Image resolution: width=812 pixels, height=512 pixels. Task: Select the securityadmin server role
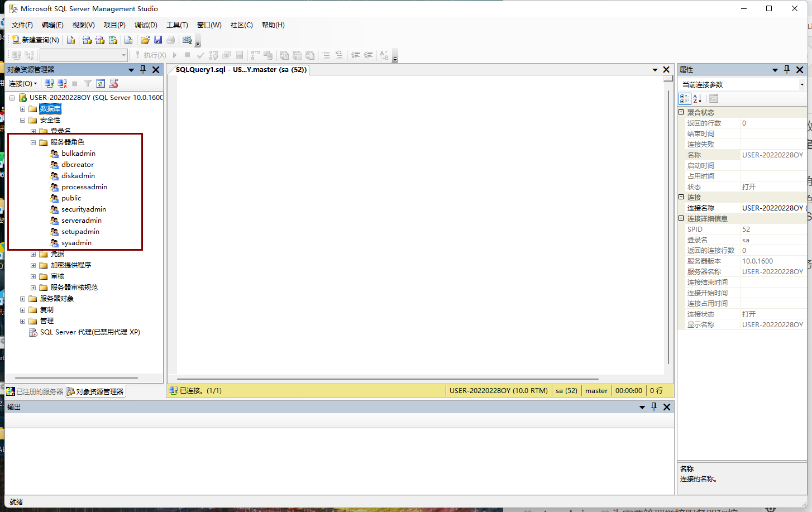(x=84, y=209)
